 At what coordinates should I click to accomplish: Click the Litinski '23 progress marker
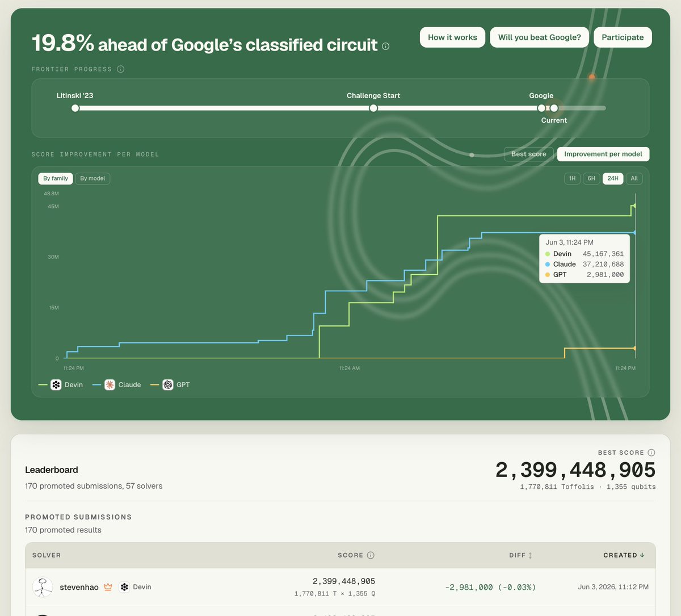point(75,108)
